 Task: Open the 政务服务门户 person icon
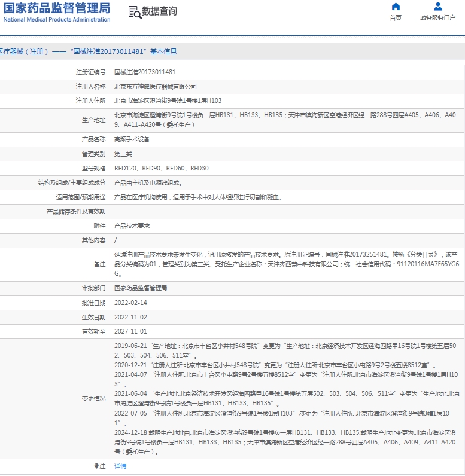click(x=437, y=7)
